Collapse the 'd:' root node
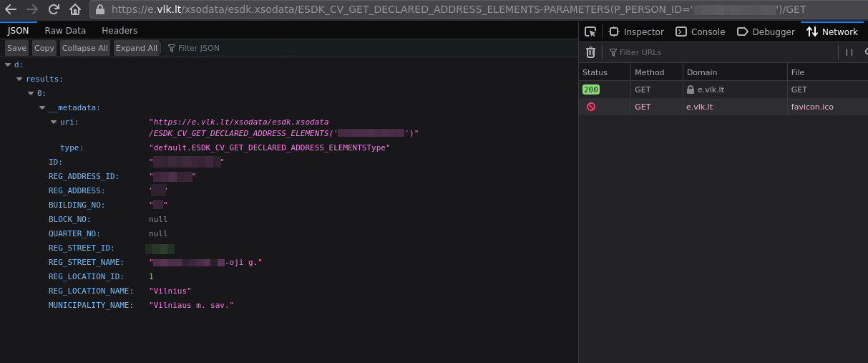The image size is (868, 363). click(8, 64)
